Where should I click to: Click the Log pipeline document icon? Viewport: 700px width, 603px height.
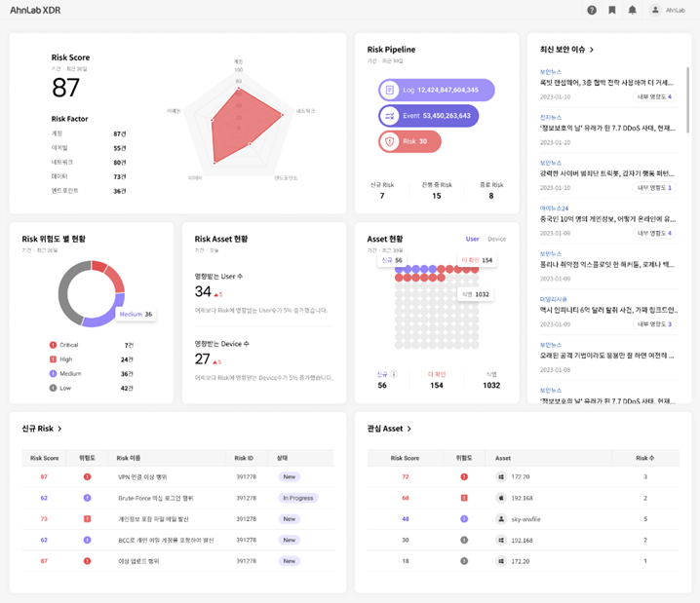(390, 90)
